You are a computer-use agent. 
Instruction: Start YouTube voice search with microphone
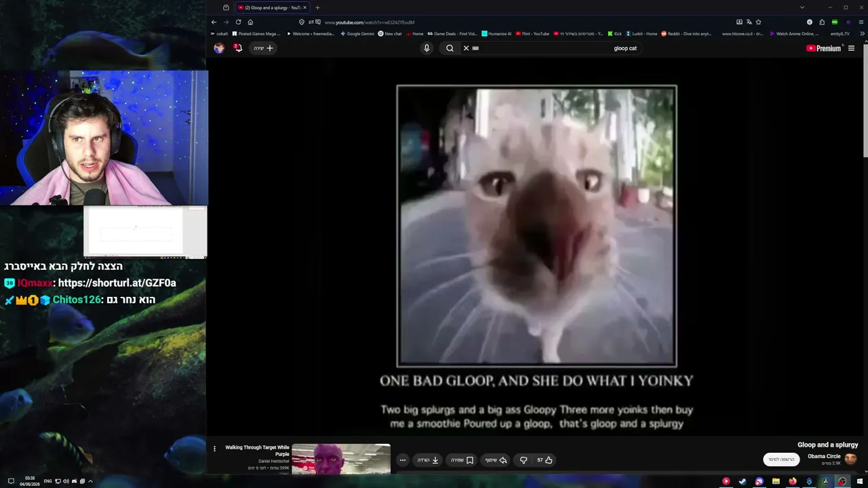(x=427, y=48)
